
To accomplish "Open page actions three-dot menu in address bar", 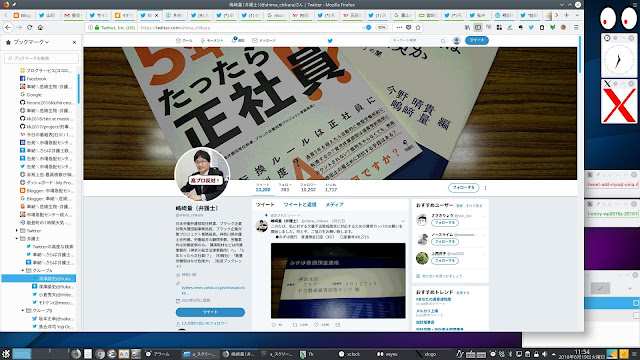I will pos(399,27).
